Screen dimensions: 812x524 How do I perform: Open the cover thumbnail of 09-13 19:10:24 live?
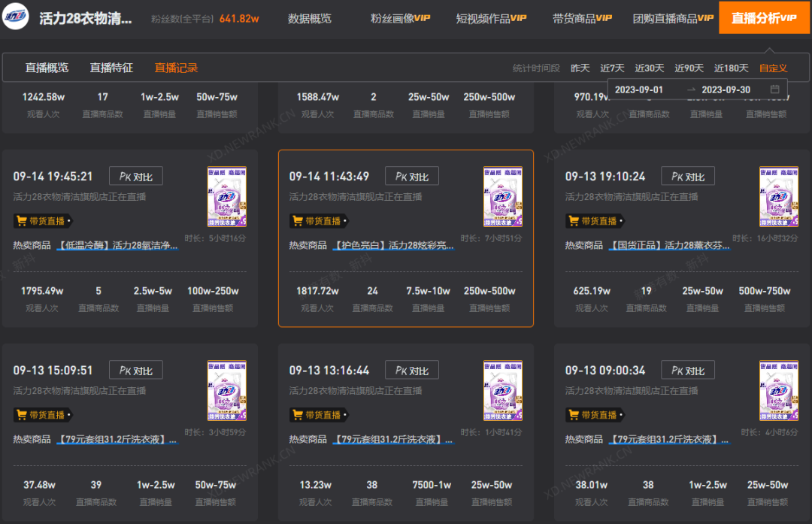pyautogui.click(x=779, y=197)
